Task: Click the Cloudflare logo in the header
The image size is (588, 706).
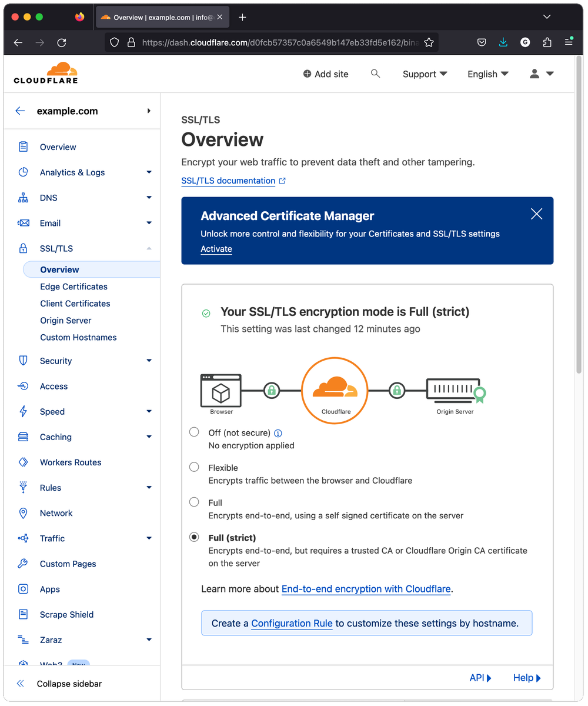Action: [46, 73]
